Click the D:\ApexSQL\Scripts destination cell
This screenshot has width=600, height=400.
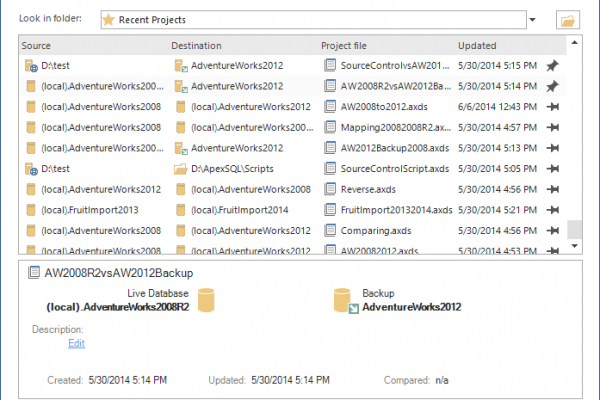click(x=232, y=169)
